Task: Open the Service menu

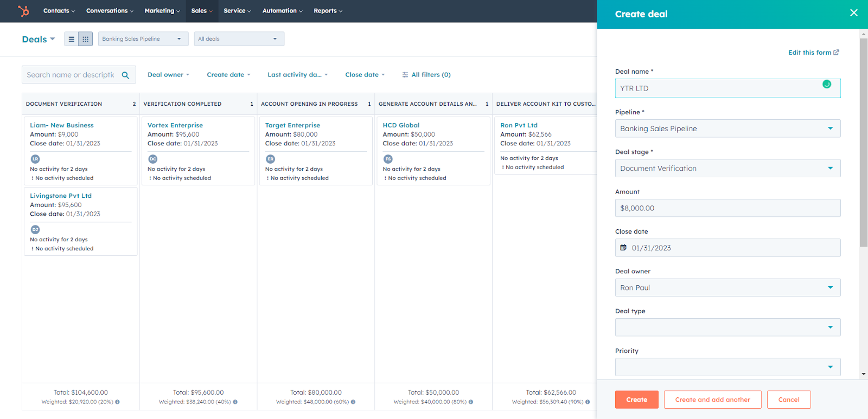Action: [237, 11]
